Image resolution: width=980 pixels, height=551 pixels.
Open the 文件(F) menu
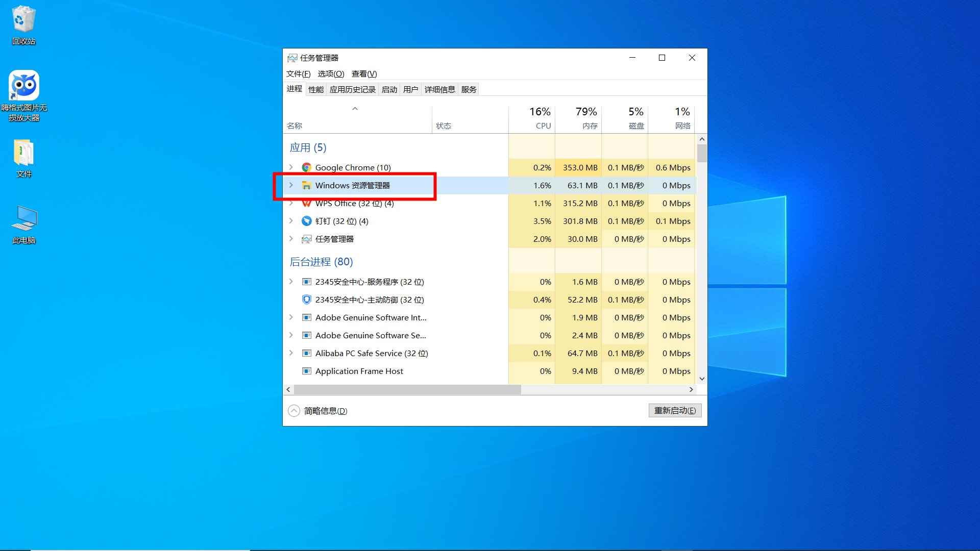point(298,74)
